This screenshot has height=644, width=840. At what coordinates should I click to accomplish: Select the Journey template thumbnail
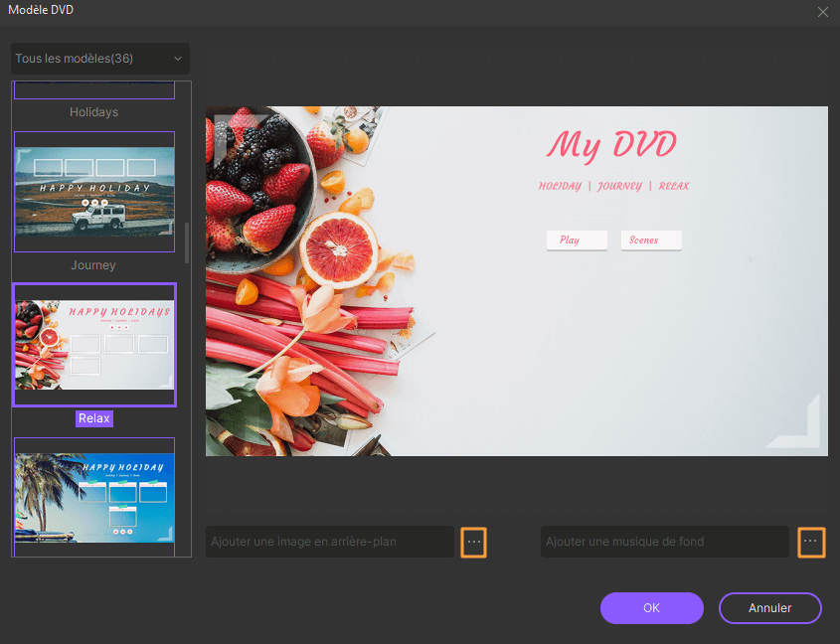(x=94, y=192)
